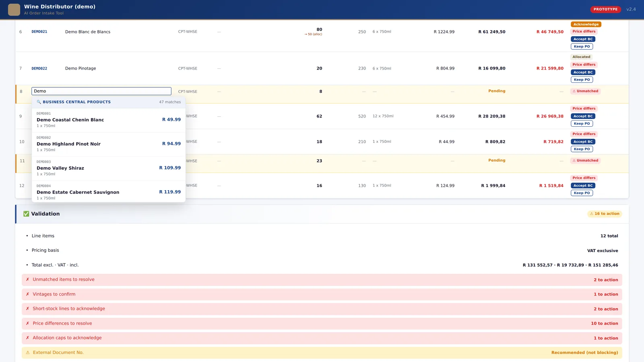Viewport: 644px width, 362px height.
Task: Click the Wine Distributor app logo
Action: click(14, 10)
